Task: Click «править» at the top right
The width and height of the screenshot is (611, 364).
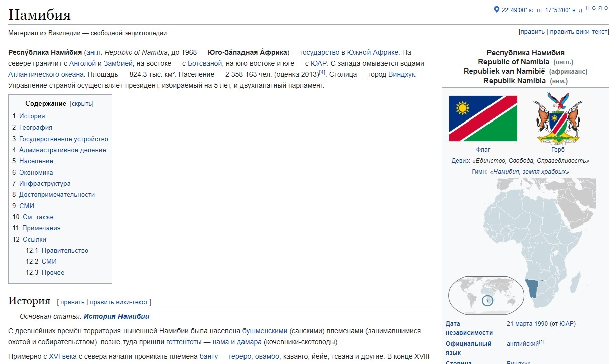Action: coord(532,32)
